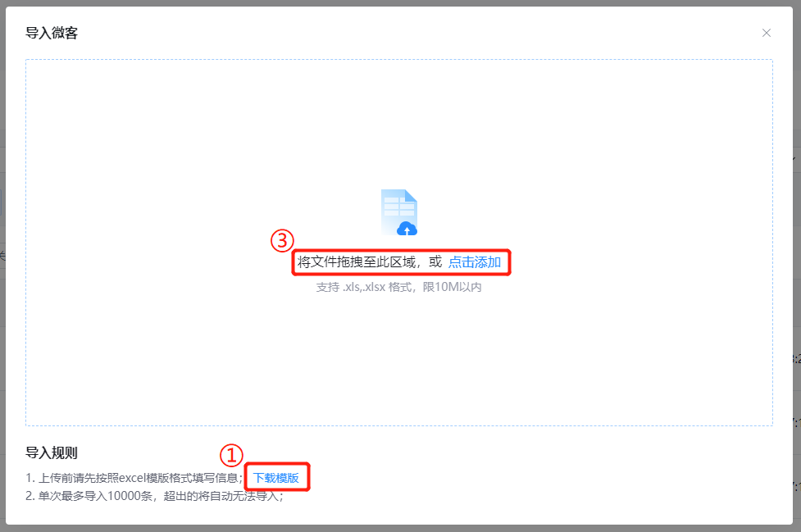Click the 限10M以内 size limit text

[452, 288]
